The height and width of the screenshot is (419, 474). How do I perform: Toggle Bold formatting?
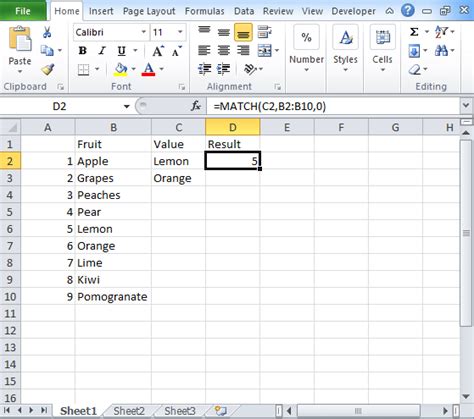[83, 51]
